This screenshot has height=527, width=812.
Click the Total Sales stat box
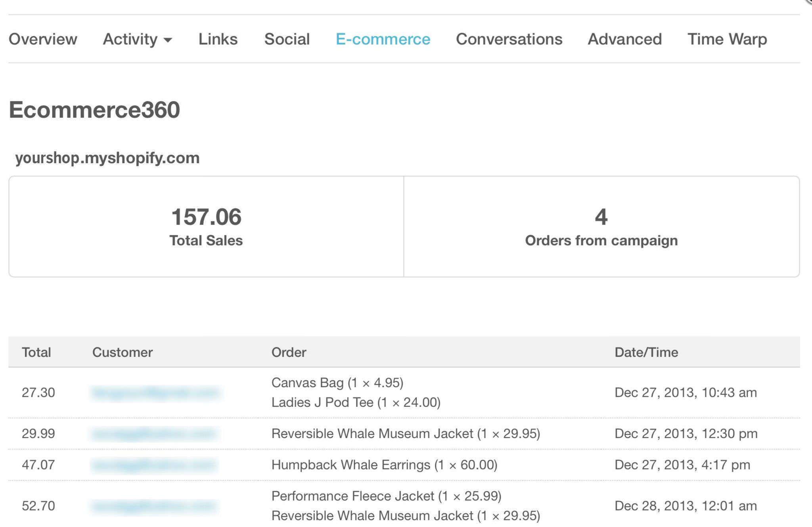(x=206, y=226)
